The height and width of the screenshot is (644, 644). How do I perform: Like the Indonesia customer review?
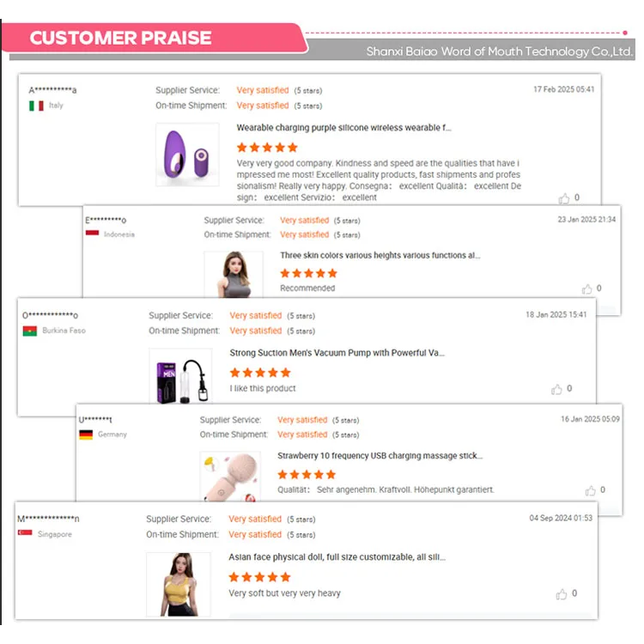tap(586, 289)
